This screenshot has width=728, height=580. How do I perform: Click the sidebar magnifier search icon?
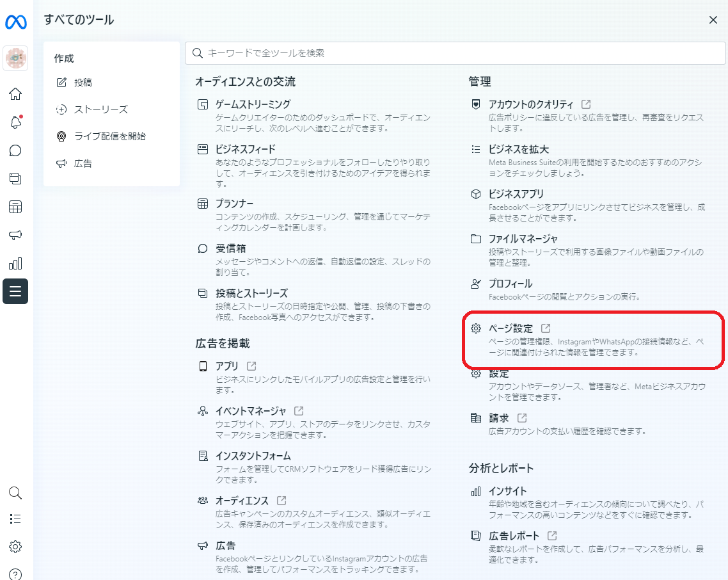(15, 492)
